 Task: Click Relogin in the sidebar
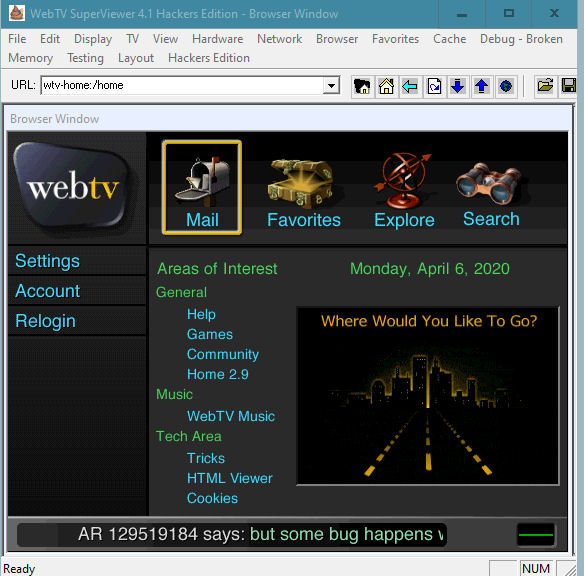pos(45,321)
